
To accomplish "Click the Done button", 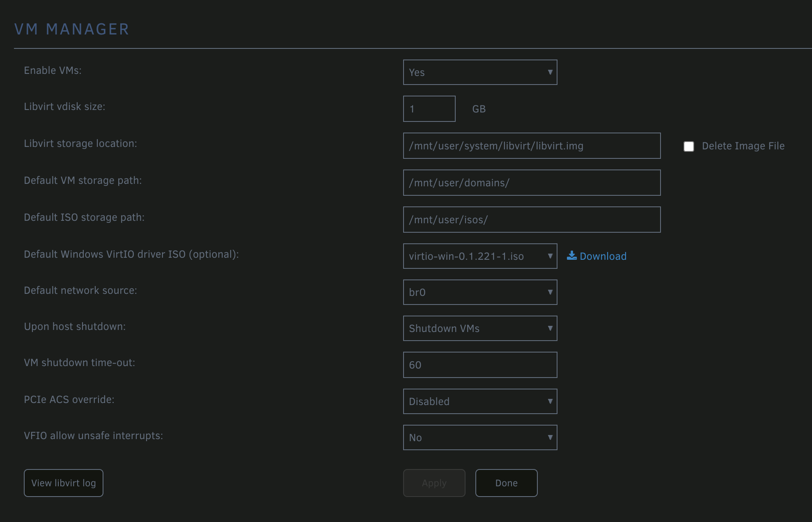I will [506, 483].
